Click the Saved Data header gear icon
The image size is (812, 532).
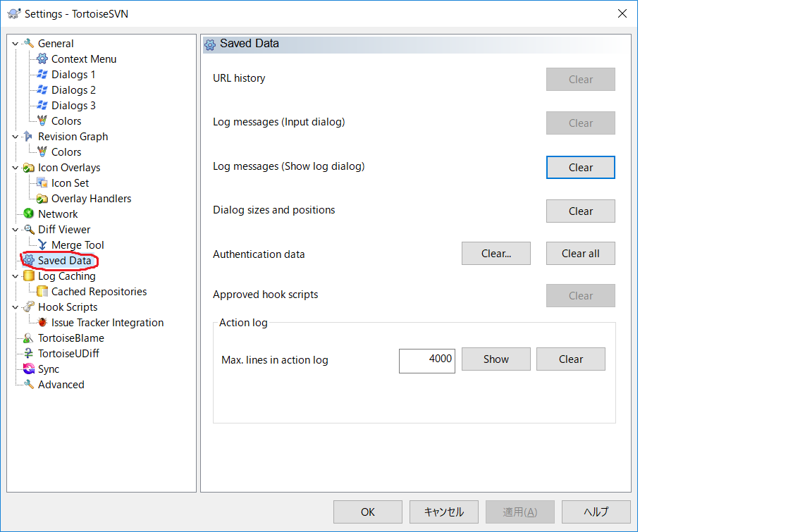210,44
